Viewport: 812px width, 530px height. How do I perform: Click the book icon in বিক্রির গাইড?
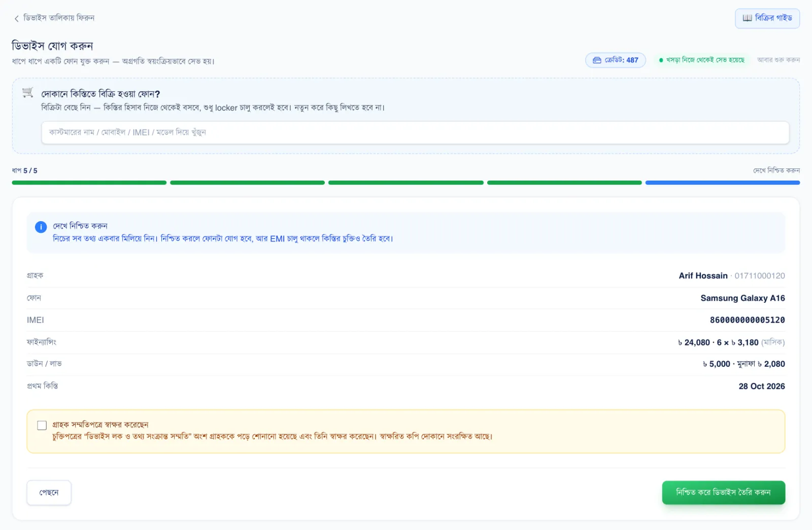[x=747, y=18]
